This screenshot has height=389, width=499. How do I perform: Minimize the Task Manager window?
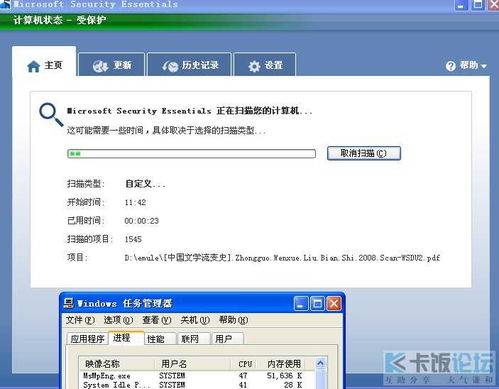tap(301, 304)
